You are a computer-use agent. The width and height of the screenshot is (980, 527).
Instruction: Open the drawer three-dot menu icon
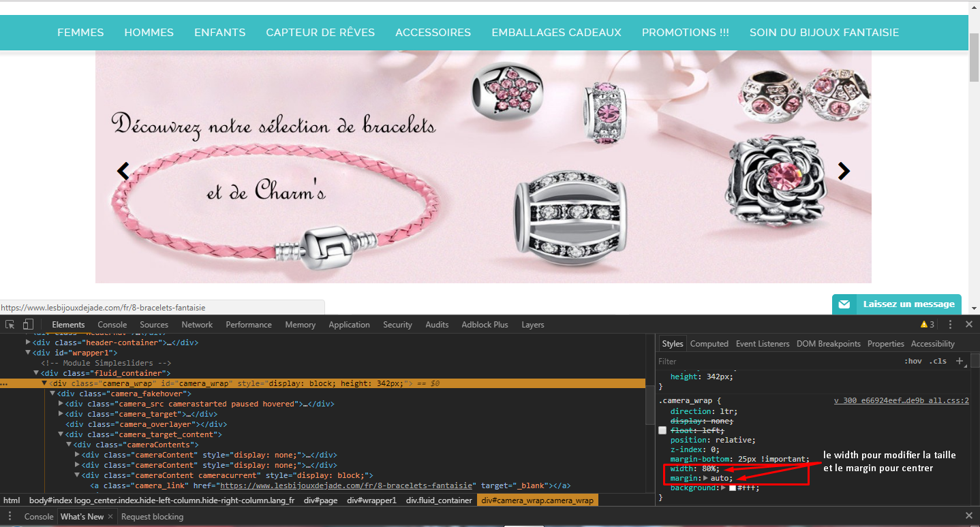pos(10,516)
